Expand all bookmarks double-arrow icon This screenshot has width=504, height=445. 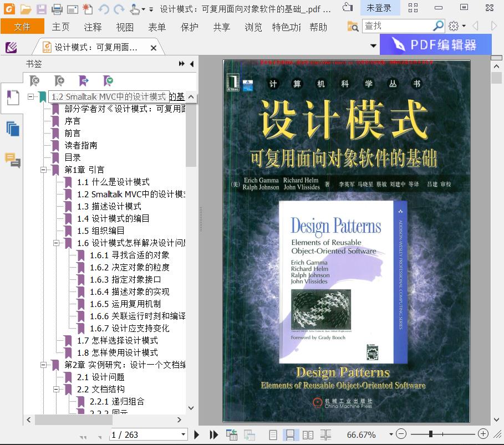click(x=182, y=64)
